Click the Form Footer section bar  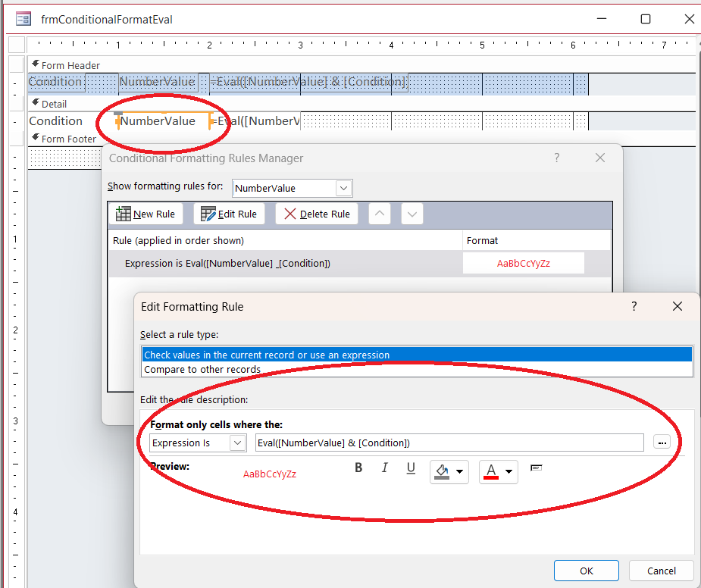(x=361, y=139)
